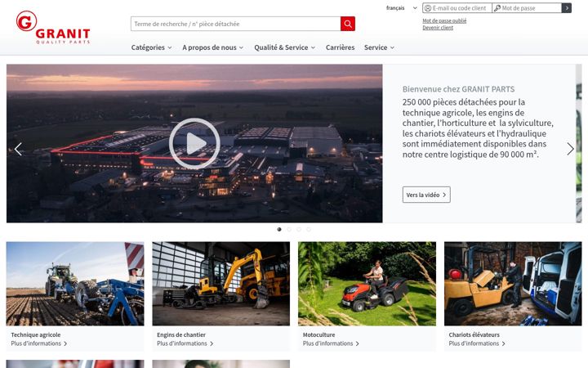588x368 pixels.
Task: Select the first carousel dot indicator
Action: 279,229
